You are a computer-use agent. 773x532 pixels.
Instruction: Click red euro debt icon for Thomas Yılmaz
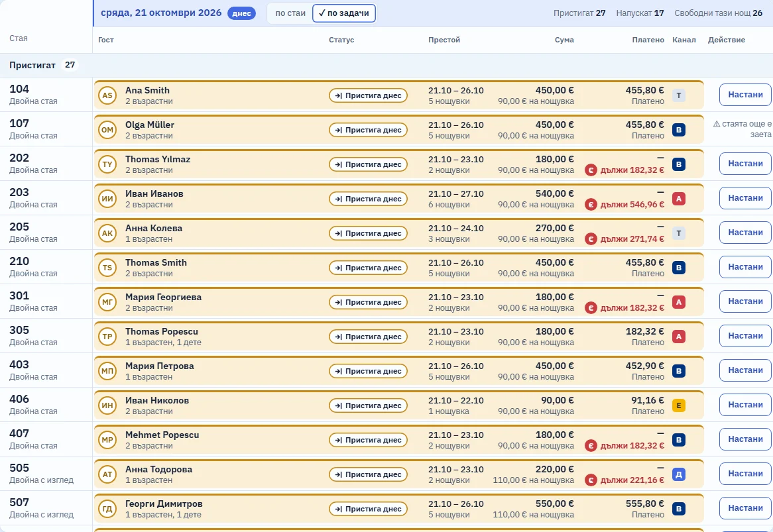[591, 170]
